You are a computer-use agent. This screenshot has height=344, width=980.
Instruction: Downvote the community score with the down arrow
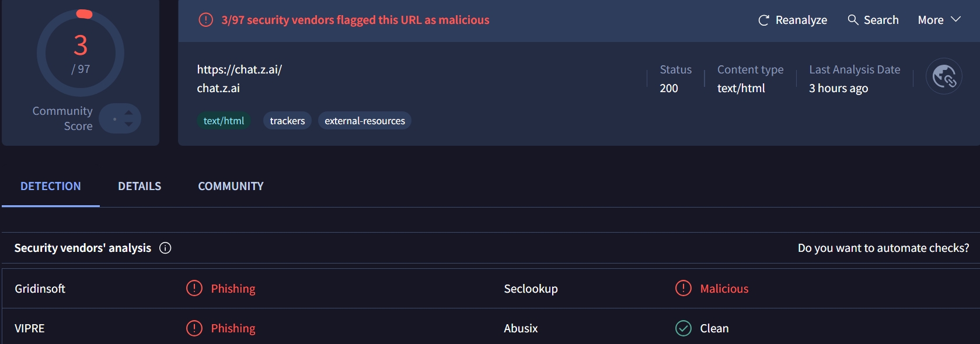129,124
